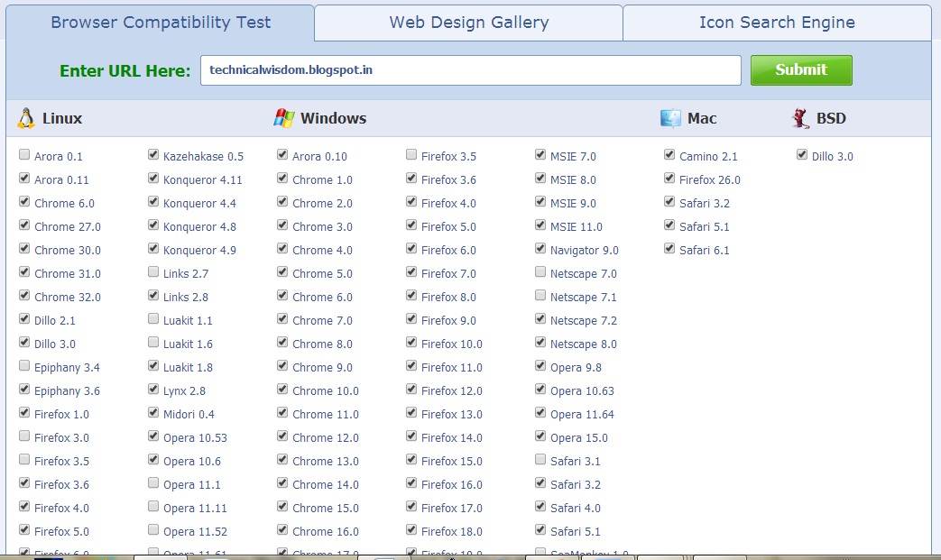
Task: Uncheck Konqueror 4.11
Action: pos(153,178)
